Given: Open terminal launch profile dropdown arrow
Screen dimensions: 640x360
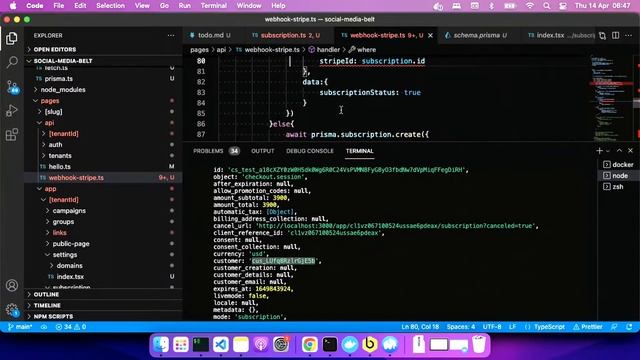Looking at the screenshot, I should click(608, 151).
